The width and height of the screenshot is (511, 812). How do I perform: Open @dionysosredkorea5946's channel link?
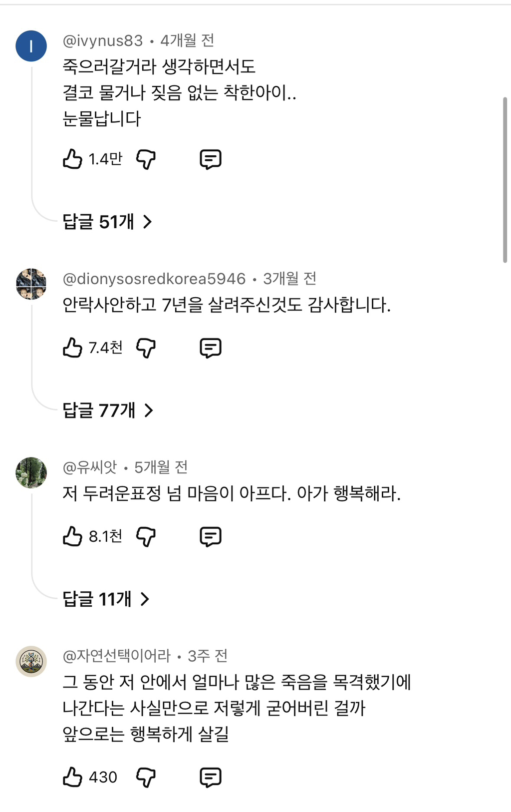[154, 279]
